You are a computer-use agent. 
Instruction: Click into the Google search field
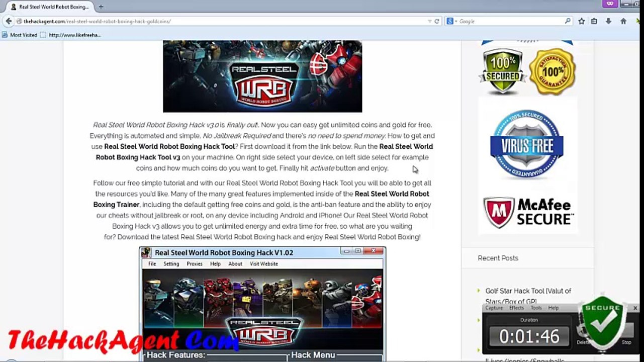(x=510, y=21)
